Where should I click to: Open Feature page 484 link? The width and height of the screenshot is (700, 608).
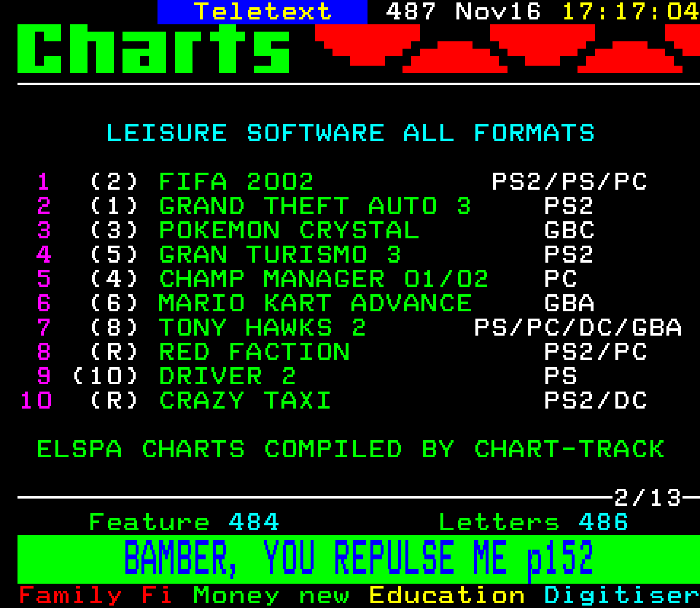pyautogui.click(x=184, y=522)
